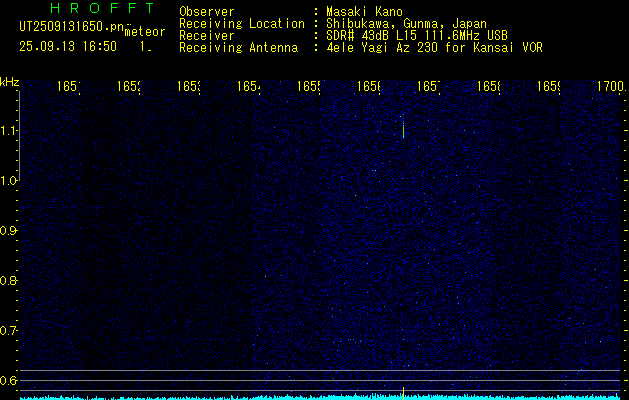The width and height of the screenshot is (629, 400).
Task: Click the 1.1 kHz frequency label
Action: pos(7,131)
